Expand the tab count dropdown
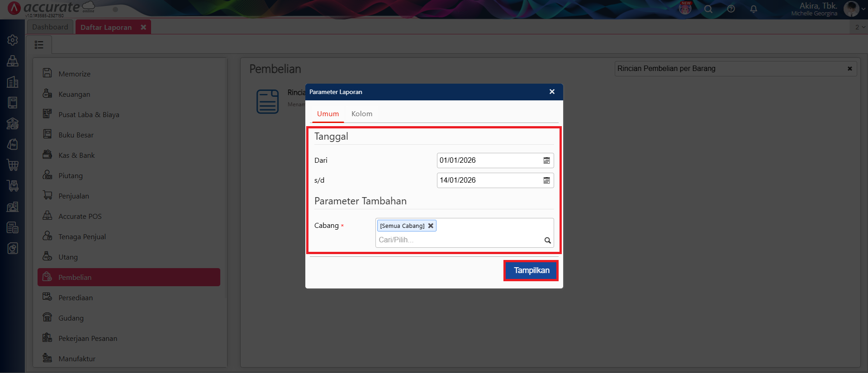 coord(859,27)
